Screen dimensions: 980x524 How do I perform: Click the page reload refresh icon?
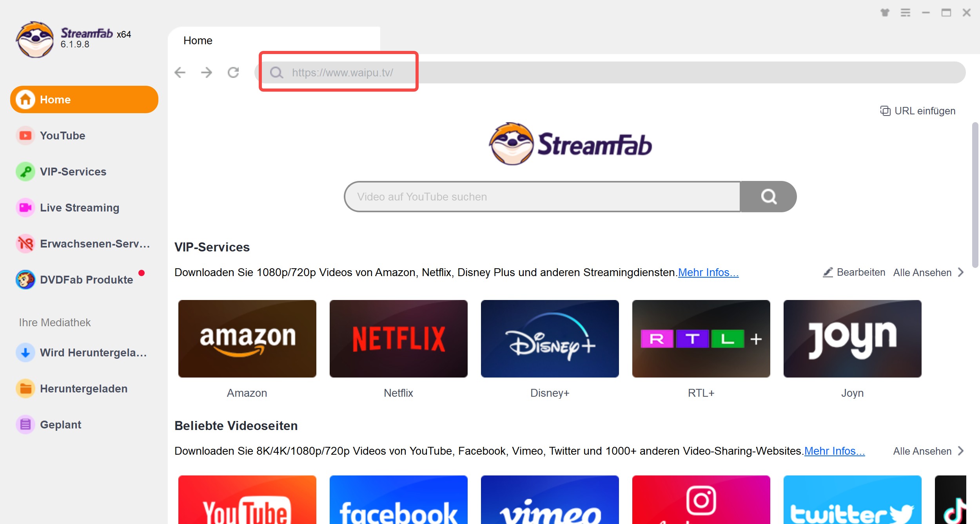tap(234, 72)
